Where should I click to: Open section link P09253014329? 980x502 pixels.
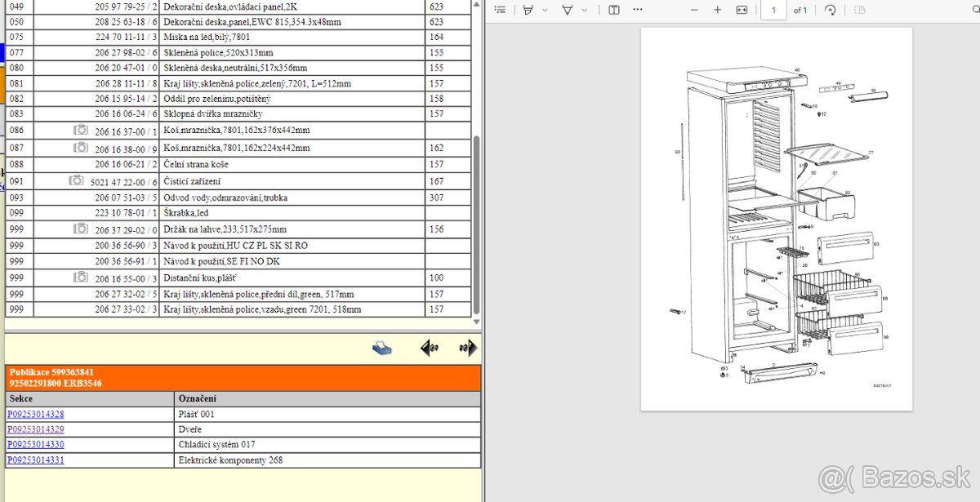click(36, 429)
